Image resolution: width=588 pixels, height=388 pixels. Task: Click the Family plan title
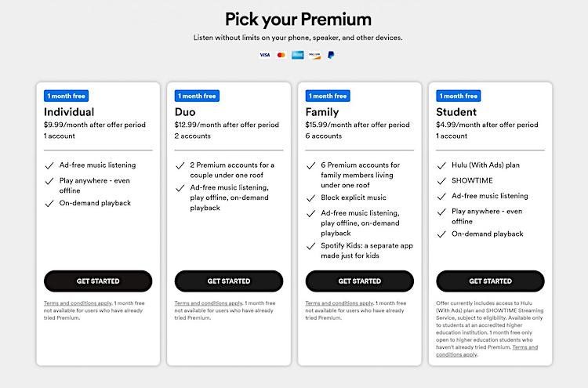tap(322, 112)
